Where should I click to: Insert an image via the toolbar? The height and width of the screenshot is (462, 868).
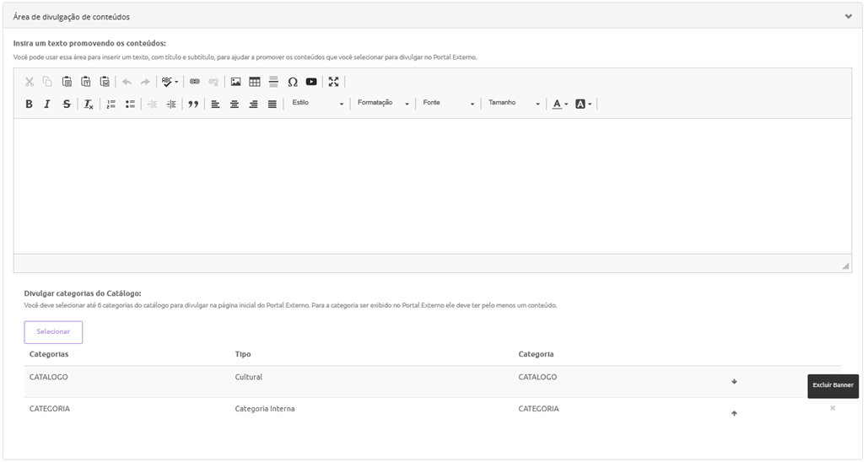click(236, 82)
